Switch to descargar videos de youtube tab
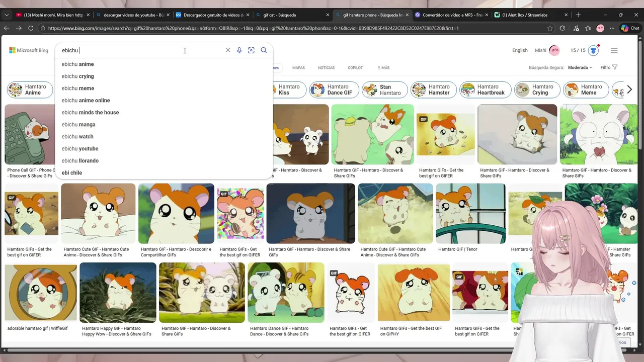Image resolution: width=644 pixels, height=362 pixels. (133, 15)
